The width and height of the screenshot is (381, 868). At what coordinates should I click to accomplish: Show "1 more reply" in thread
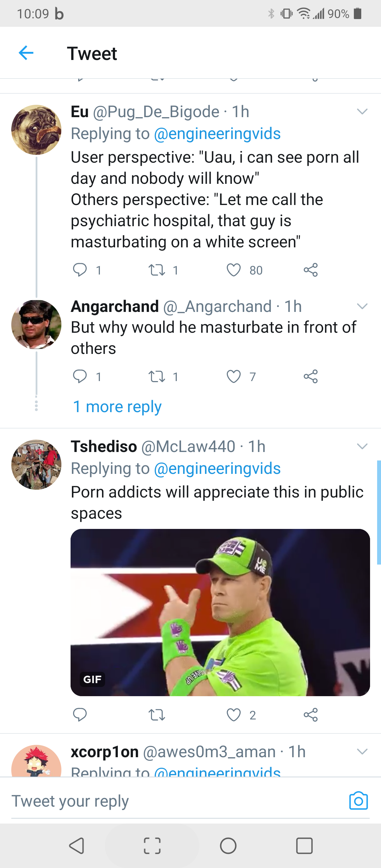coord(117,407)
